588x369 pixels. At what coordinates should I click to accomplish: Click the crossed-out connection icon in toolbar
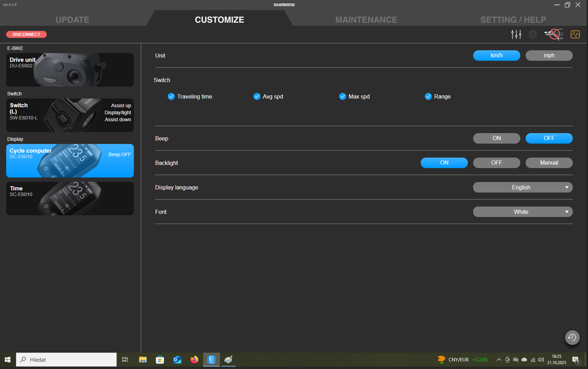(x=553, y=35)
